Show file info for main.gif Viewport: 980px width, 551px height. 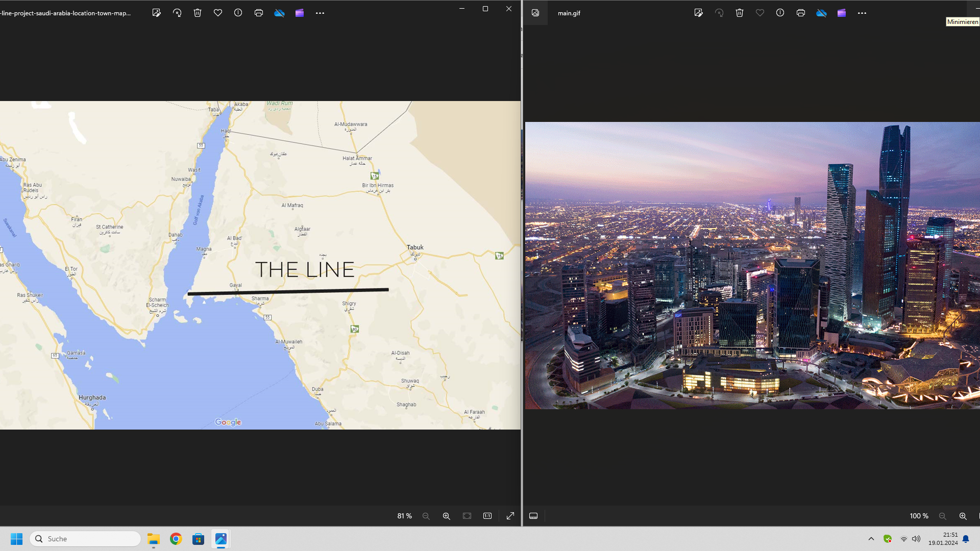click(x=780, y=13)
